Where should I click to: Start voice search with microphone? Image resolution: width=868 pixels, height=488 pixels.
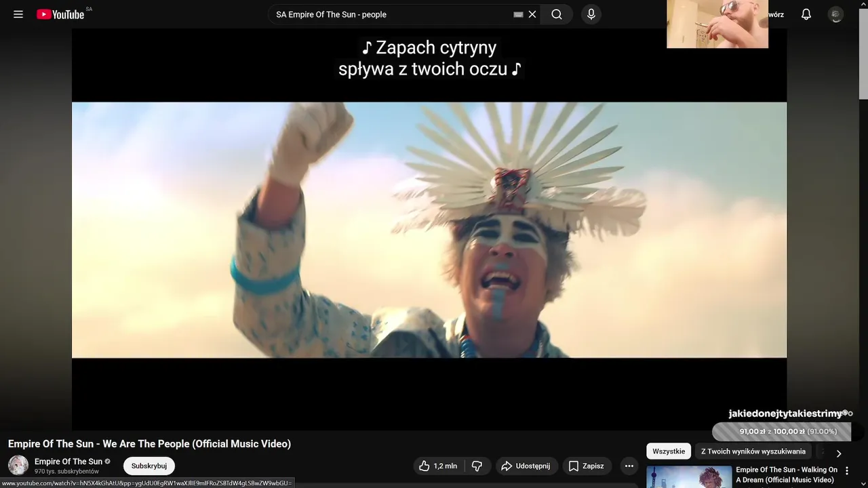click(x=591, y=14)
